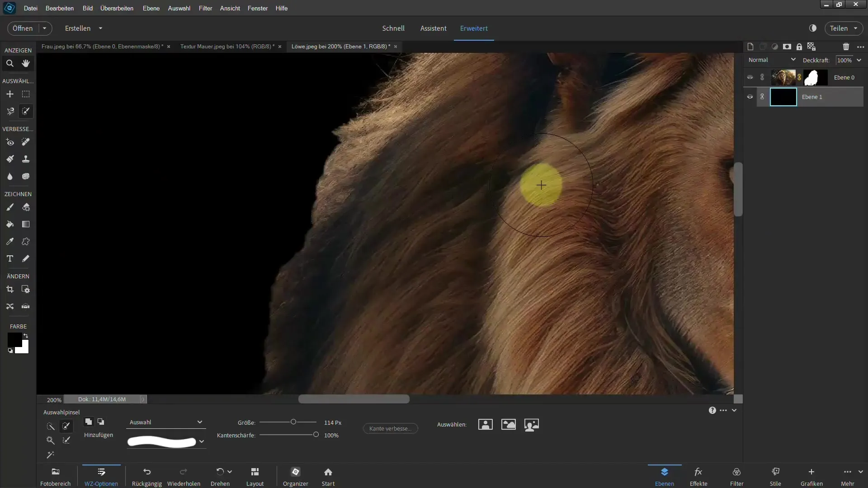The width and height of the screenshot is (868, 488).
Task: Select the Gradient tool
Action: click(26, 224)
